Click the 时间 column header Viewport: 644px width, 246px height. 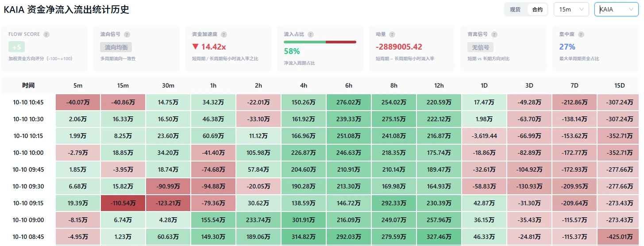[x=28, y=85]
